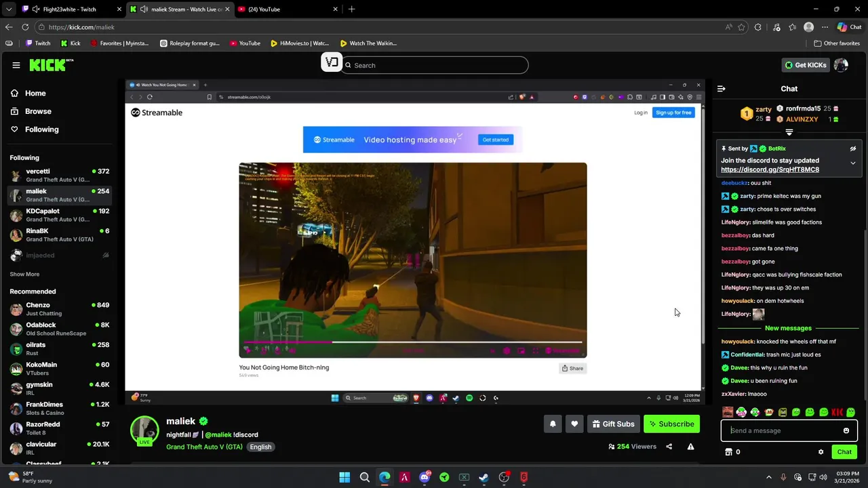Collapse the chat panel using the arrow icon
Image resolution: width=868 pixels, height=488 pixels.
tap(722, 89)
